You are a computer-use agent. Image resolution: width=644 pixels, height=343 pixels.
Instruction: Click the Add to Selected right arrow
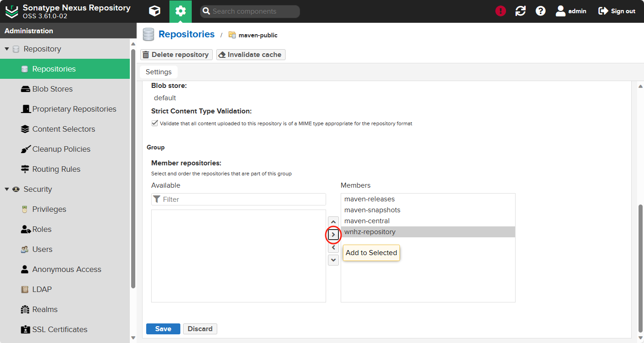coord(333,235)
